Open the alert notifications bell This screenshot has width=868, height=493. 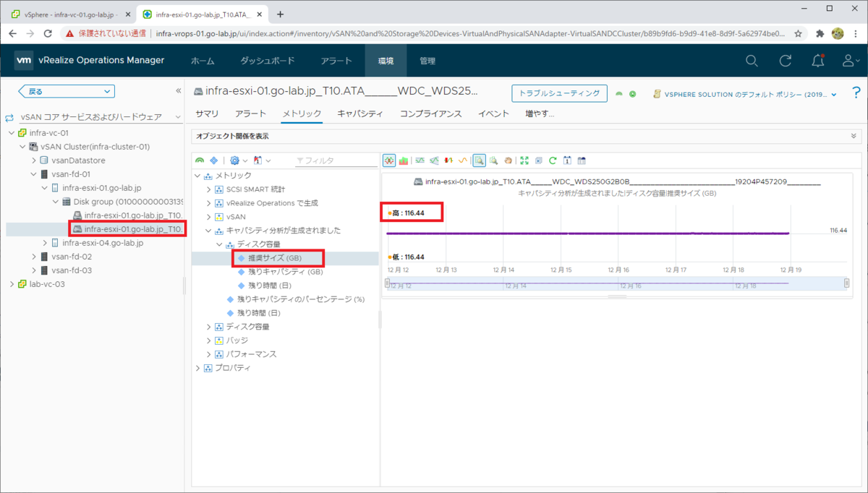[x=818, y=61]
